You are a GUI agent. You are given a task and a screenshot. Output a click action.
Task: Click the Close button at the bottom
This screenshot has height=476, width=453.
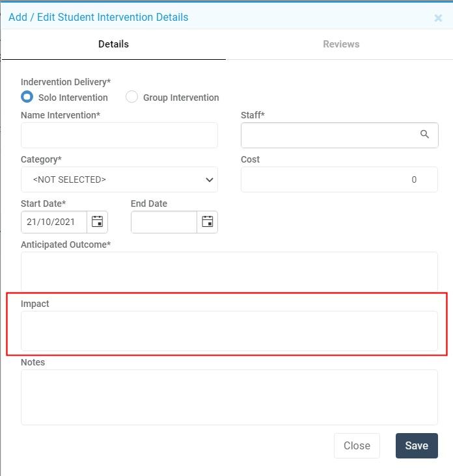coord(357,445)
